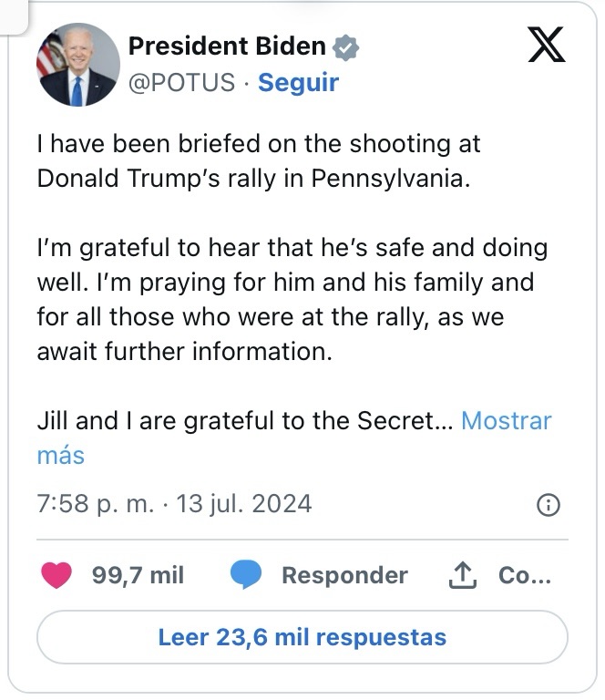Screen dimensions: 605x700
Task: Click the heart icon to like the tweet
Action: (x=57, y=575)
